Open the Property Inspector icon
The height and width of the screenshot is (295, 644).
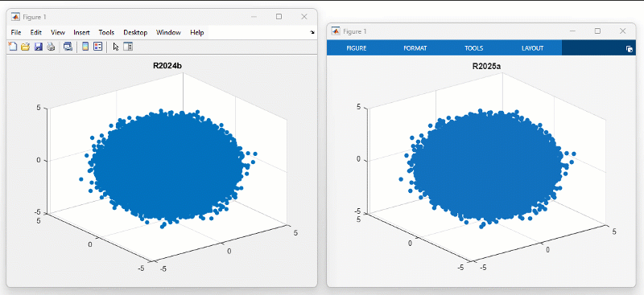pyautogui.click(x=128, y=47)
